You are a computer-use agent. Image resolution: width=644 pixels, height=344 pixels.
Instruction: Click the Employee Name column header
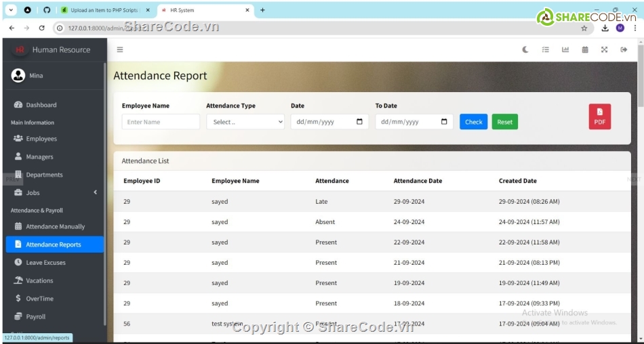(235, 181)
